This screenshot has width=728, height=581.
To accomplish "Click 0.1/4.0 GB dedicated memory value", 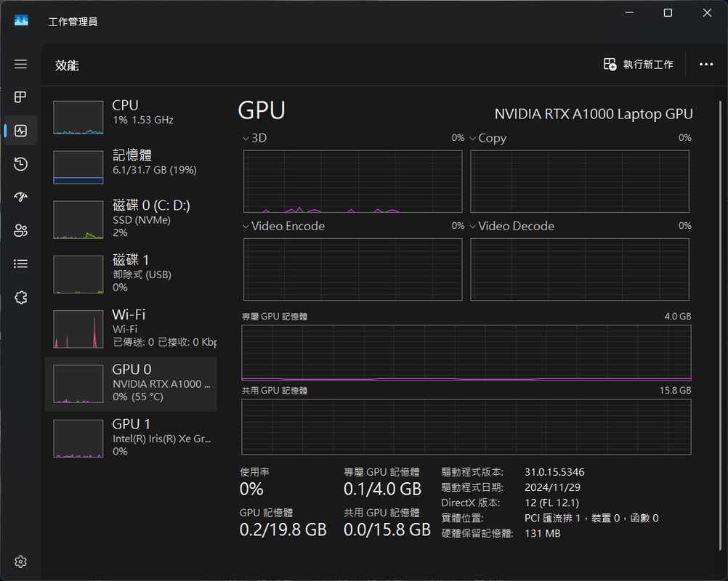I will coord(383,489).
